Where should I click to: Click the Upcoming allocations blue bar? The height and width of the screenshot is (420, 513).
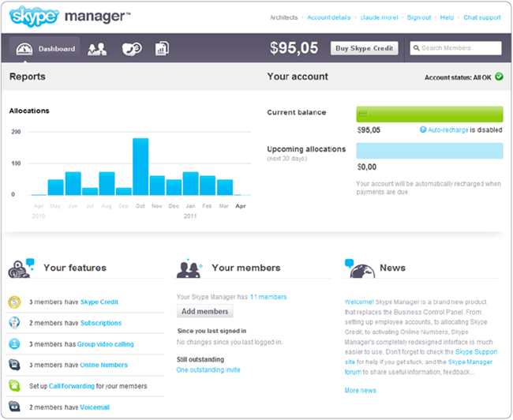pos(429,151)
